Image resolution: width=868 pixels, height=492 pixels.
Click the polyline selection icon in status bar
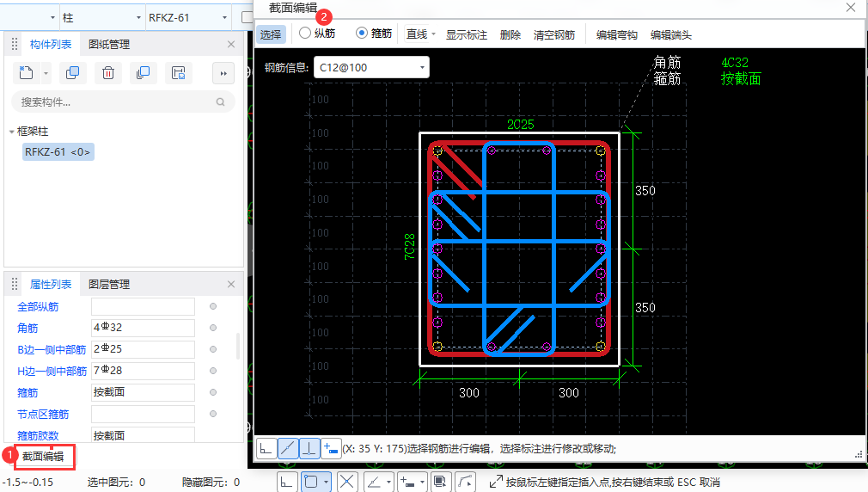point(465,482)
